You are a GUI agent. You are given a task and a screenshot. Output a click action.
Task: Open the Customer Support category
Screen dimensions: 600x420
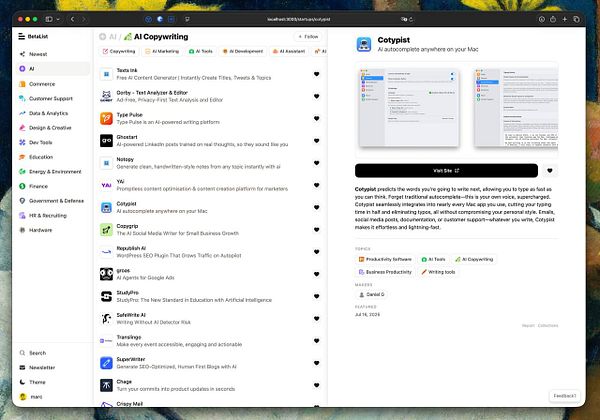tap(51, 99)
